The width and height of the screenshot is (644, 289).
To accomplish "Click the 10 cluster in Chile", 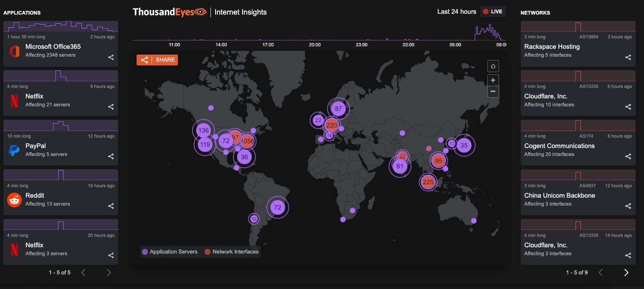I will tap(254, 219).
